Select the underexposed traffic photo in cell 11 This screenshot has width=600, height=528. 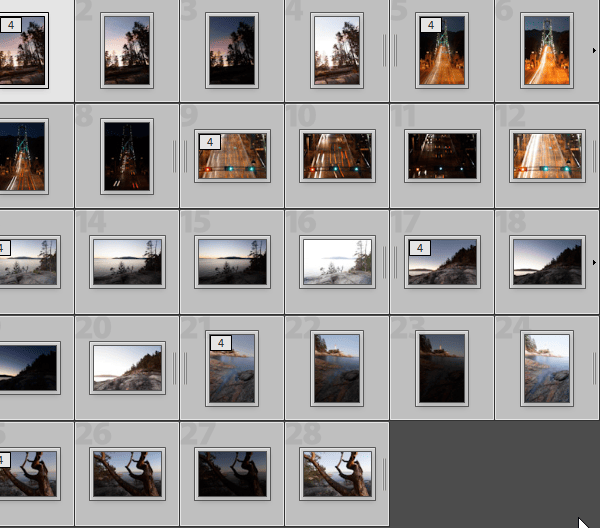(x=442, y=156)
